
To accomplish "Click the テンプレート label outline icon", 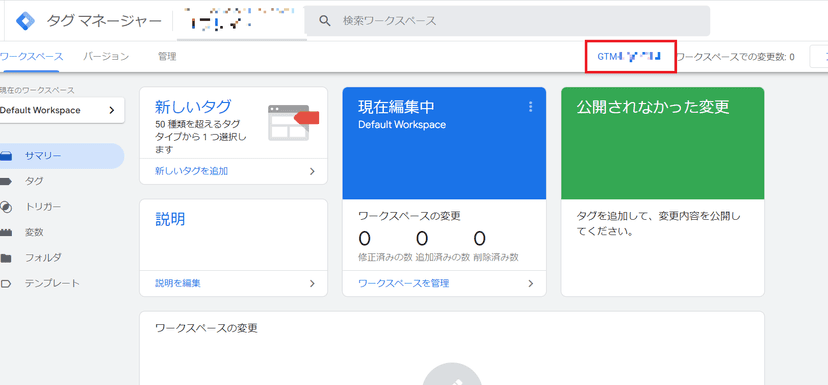I will 6,283.
